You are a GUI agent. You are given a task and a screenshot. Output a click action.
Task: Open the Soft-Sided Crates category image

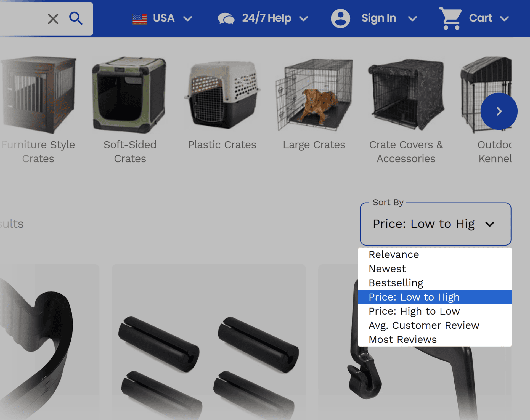[130, 94]
